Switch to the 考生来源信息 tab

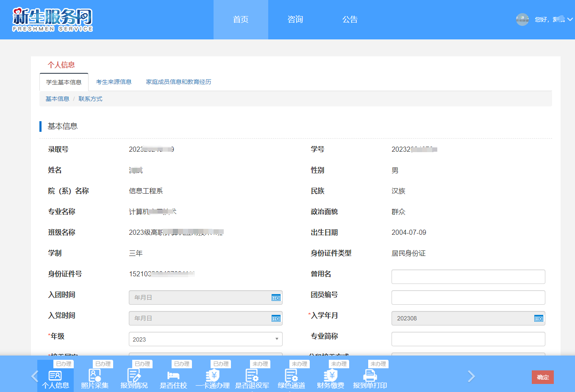(x=114, y=82)
